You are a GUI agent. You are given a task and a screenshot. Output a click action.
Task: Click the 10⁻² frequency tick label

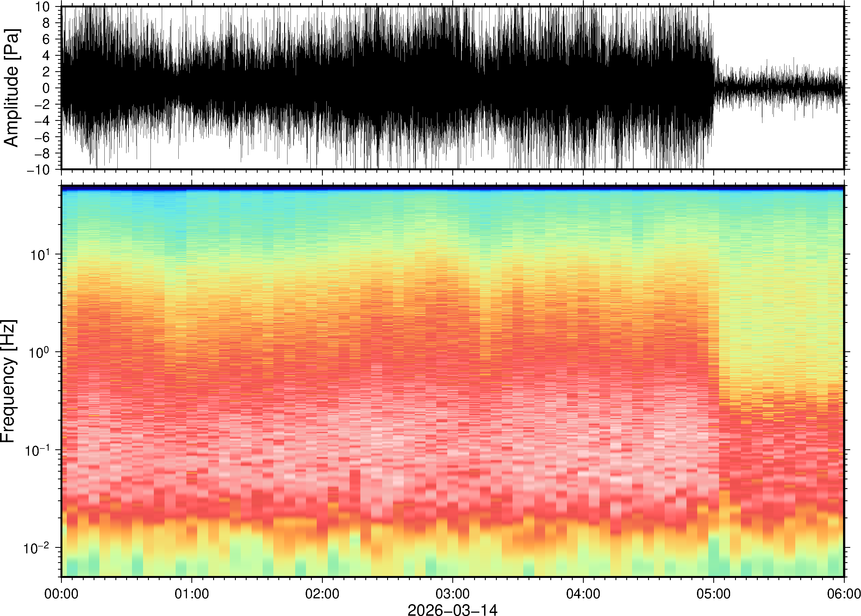(x=37, y=548)
